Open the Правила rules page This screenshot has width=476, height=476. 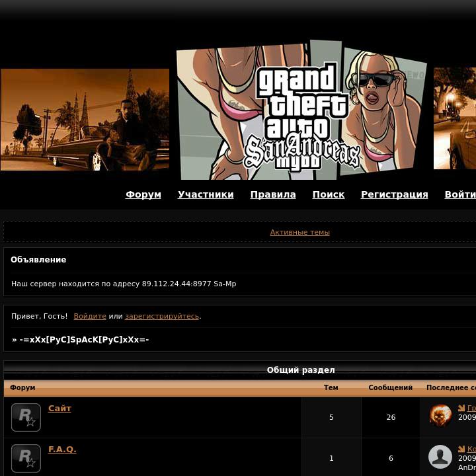pyautogui.click(x=273, y=194)
